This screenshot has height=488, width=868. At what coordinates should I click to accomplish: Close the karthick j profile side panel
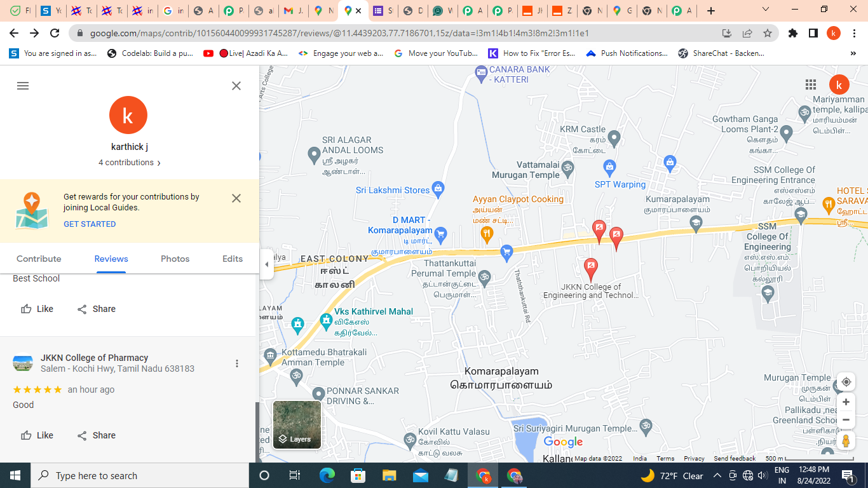tap(236, 86)
